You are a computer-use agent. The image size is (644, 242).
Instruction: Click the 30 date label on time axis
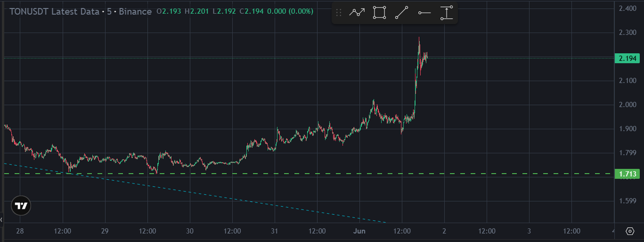click(x=189, y=231)
